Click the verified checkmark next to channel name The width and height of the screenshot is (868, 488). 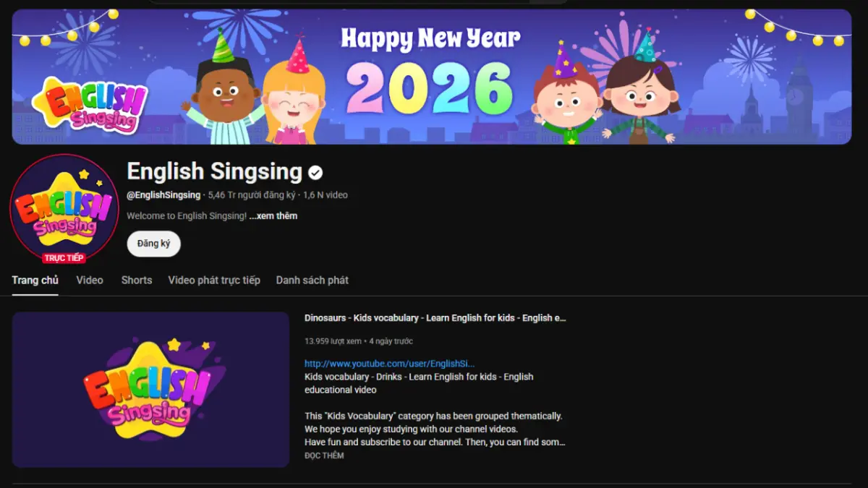pyautogui.click(x=315, y=172)
